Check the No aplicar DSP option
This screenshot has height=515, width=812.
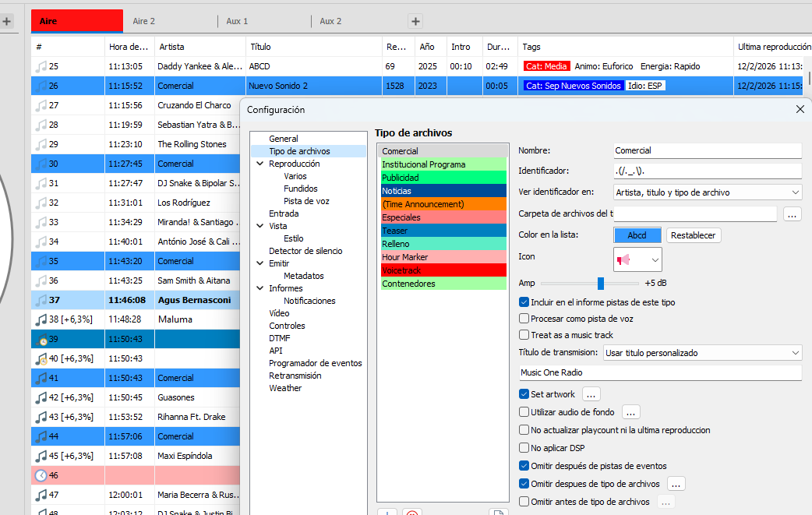(524, 448)
